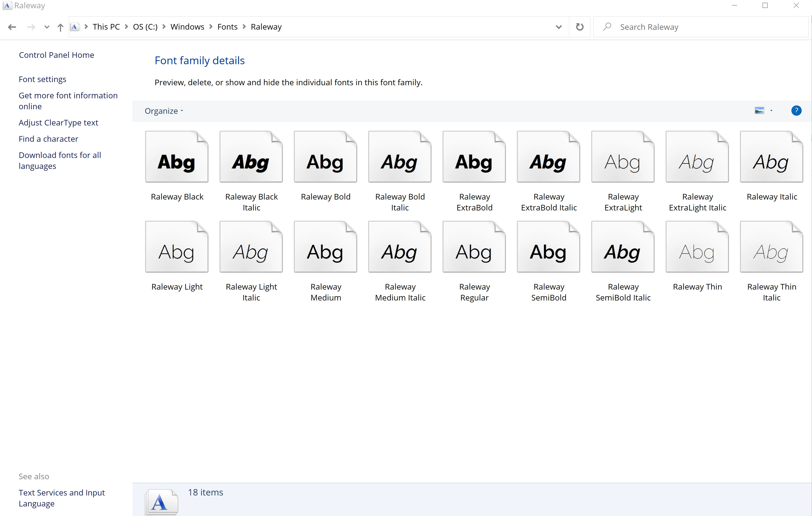Screen dimensions: 812x516
Task: Click the change view icon
Action: tap(759, 111)
